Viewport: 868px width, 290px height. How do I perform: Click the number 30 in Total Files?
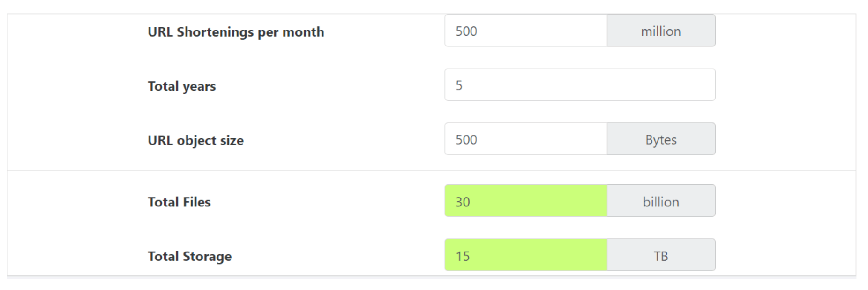point(463,202)
